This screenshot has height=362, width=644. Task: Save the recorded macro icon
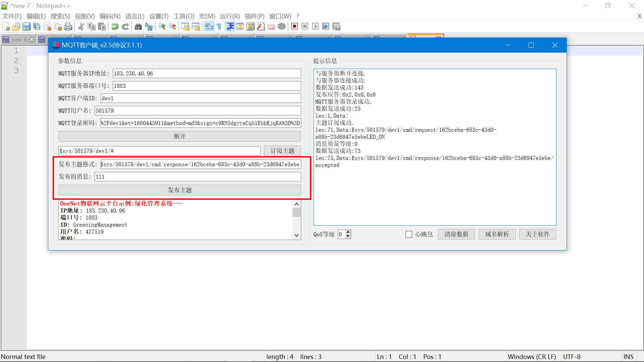[336, 26]
